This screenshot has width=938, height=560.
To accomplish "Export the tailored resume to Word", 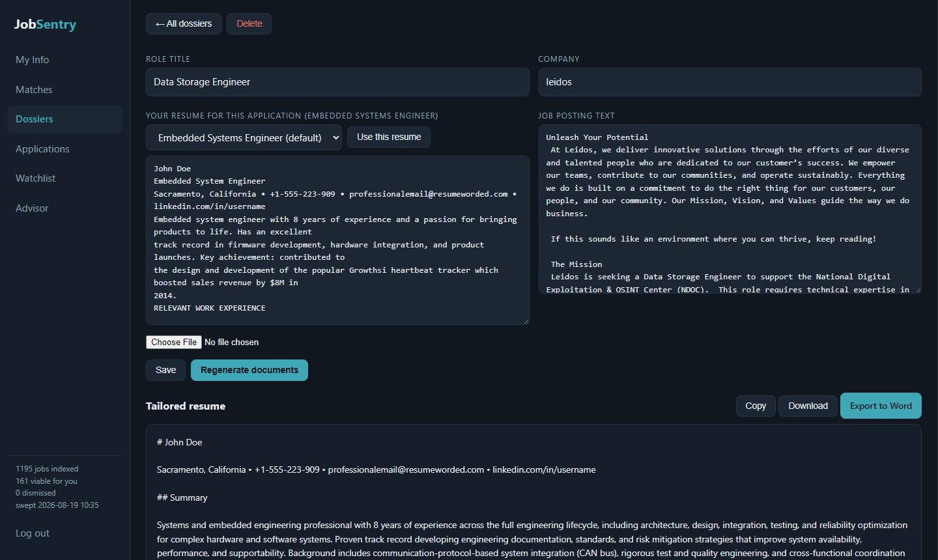I will point(881,406).
